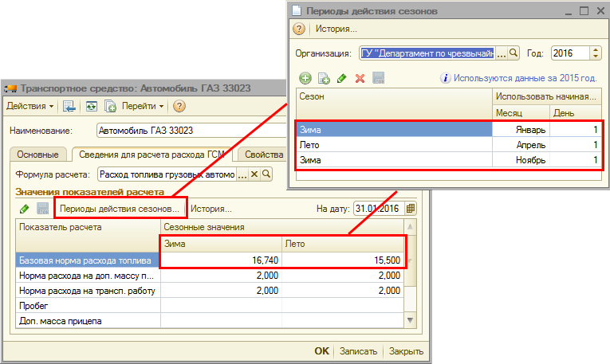Expand the Перейти dropdown menu
Screen dimensions: 610x364
point(144,106)
